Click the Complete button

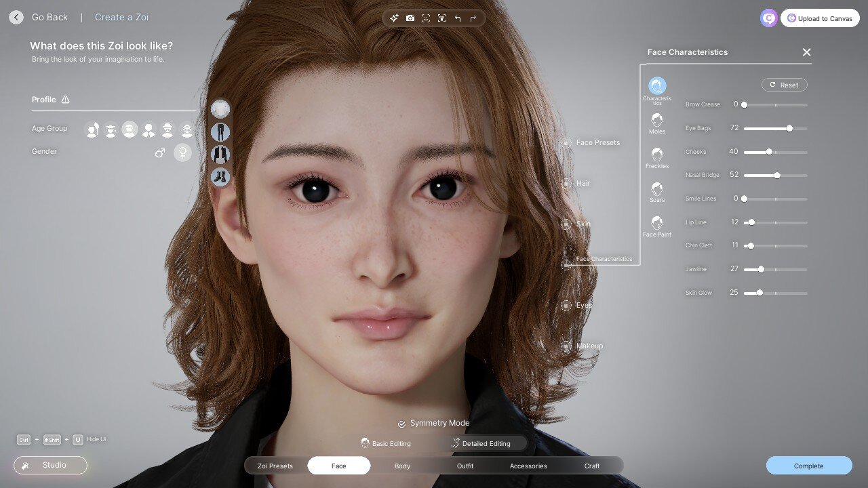(x=809, y=466)
